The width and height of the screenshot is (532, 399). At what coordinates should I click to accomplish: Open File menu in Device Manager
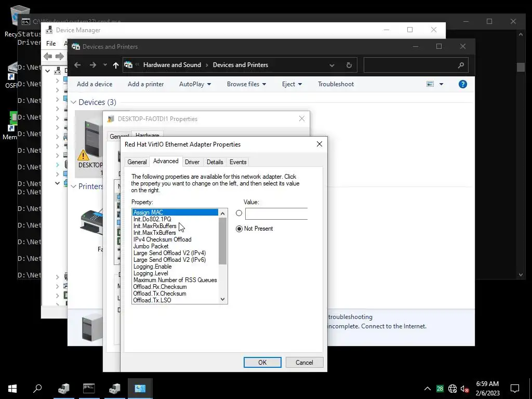(x=51, y=44)
